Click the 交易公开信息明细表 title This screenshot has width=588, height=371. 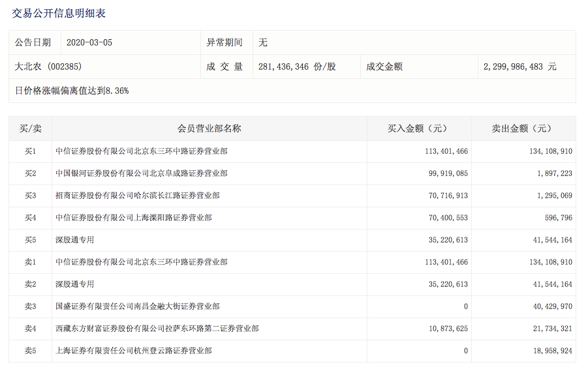point(59,13)
